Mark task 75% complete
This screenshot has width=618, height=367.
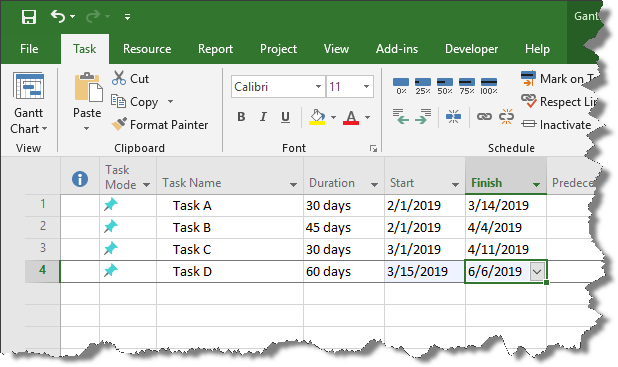(x=467, y=86)
